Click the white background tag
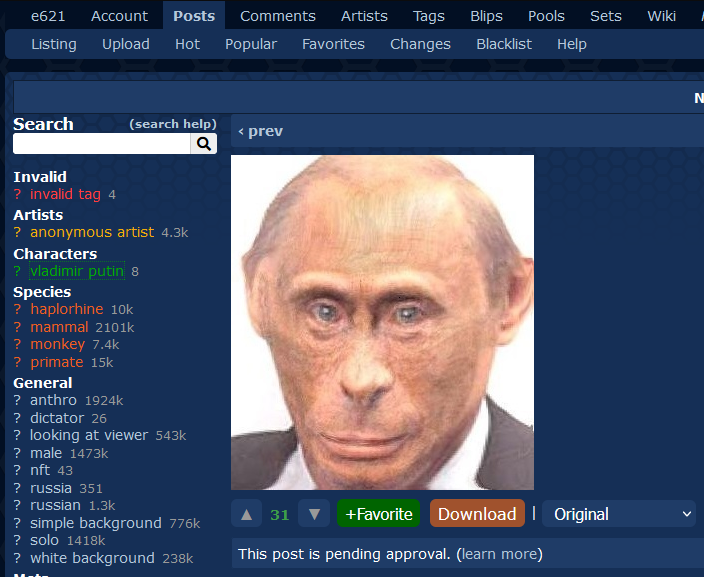The image size is (704, 577). tap(92, 558)
